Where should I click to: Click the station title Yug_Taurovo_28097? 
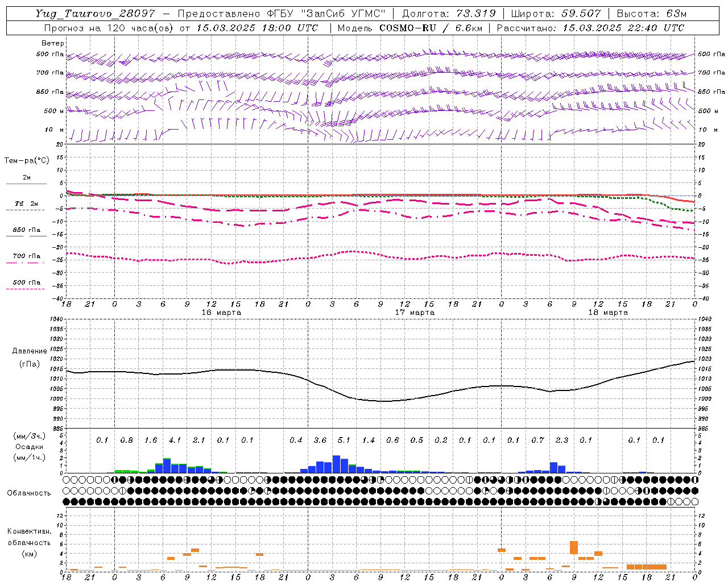click(95, 14)
